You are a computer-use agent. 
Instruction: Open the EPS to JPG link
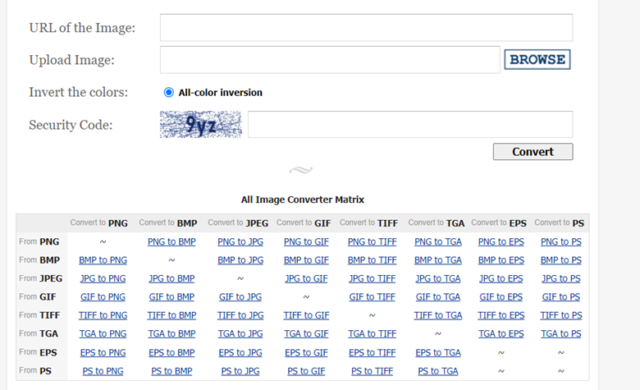240,352
